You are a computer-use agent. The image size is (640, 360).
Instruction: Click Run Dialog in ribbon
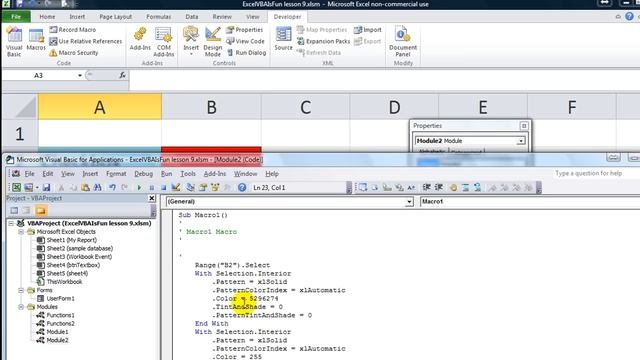(247, 53)
